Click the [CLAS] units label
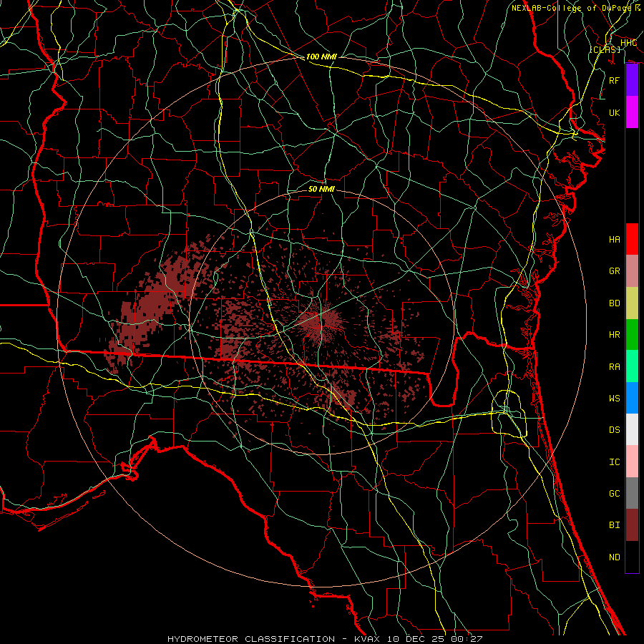Screen dimensions: 644x644 pos(605,49)
